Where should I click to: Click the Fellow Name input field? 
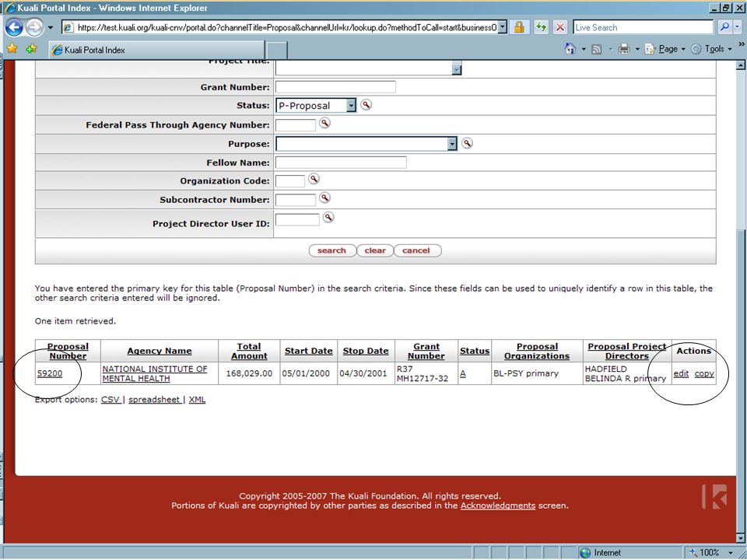pyautogui.click(x=341, y=163)
